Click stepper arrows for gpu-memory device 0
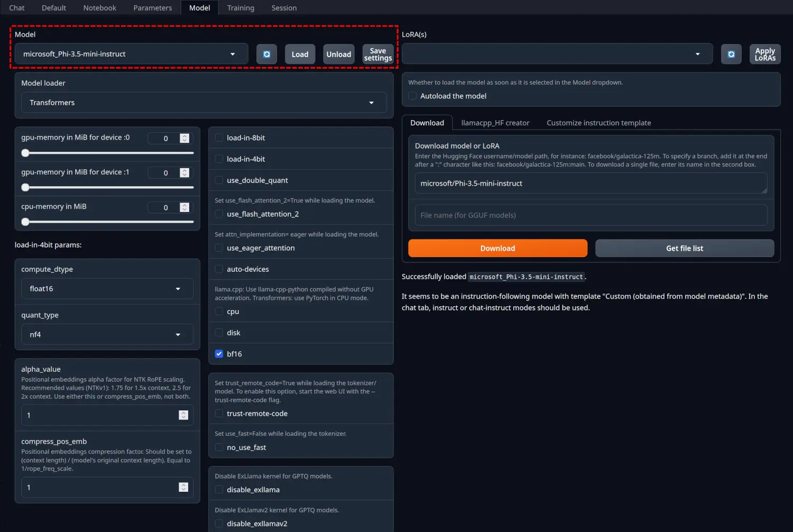 click(x=185, y=138)
